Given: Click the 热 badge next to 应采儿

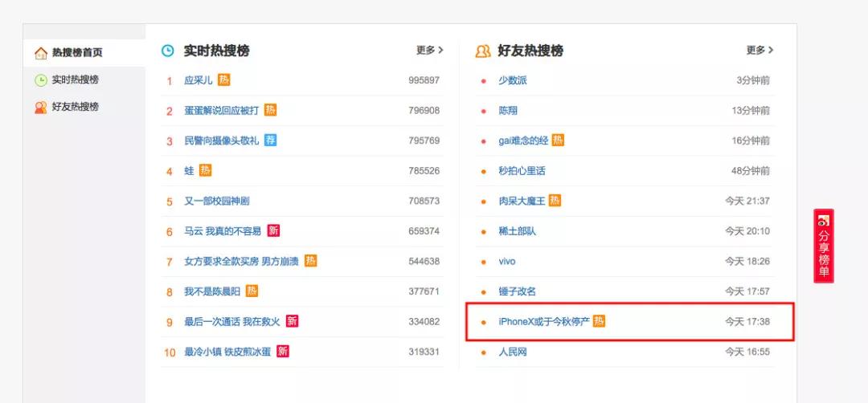Looking at the screenshot, I should [x=223, y=80].
